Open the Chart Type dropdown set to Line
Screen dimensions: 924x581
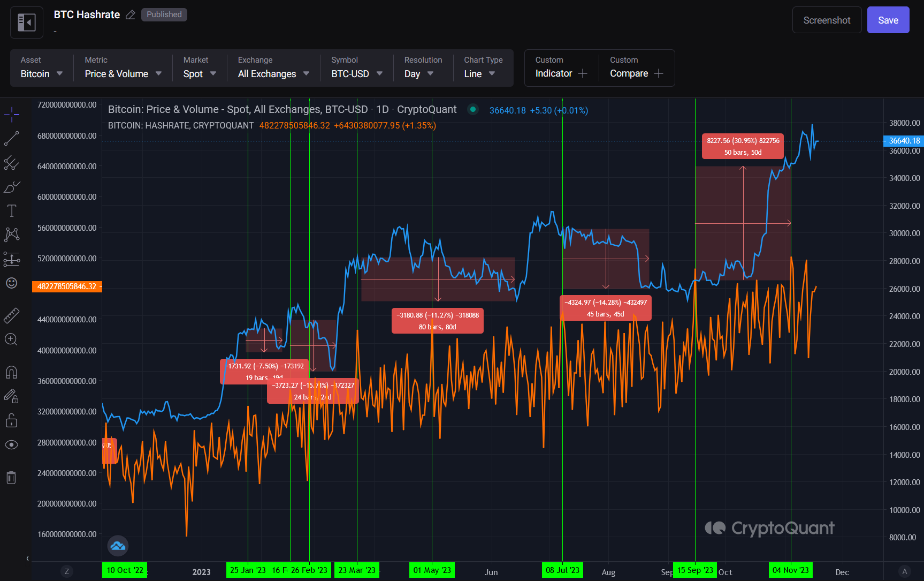(x=478, y=73)
